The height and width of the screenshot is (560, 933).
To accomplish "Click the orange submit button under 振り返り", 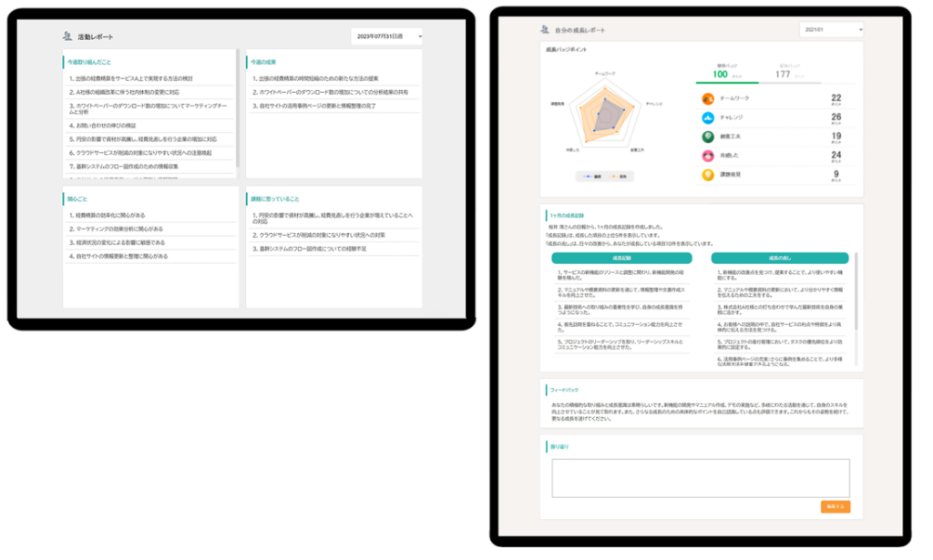I will click(x=835, y=506).
